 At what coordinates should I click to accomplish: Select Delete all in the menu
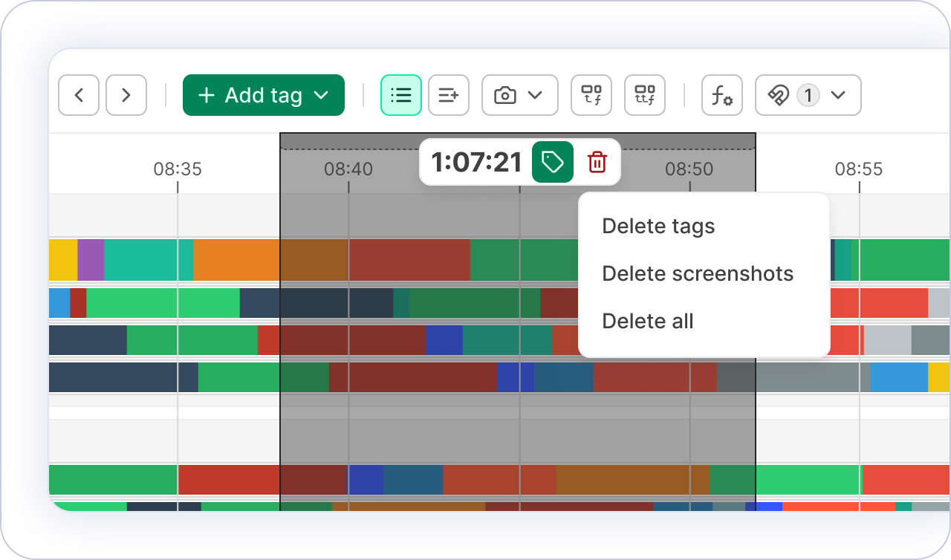coord(648,321)
